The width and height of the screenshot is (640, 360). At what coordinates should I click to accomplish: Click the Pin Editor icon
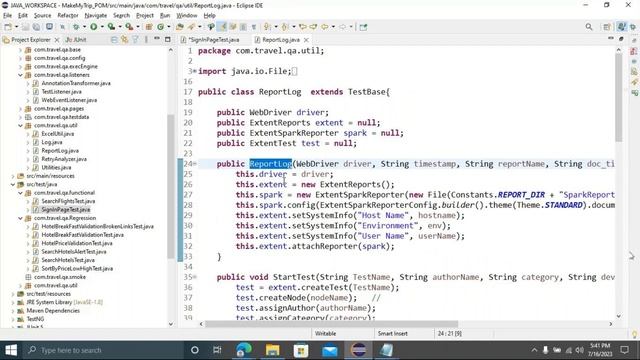tap(363, 27)
